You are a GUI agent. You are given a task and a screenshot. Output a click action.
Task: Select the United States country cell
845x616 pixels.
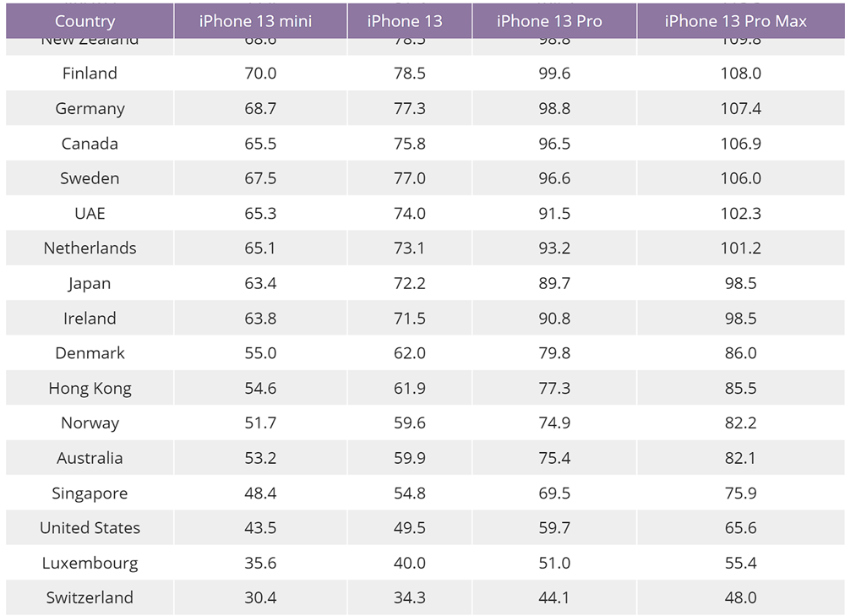[x=90, y=527]
